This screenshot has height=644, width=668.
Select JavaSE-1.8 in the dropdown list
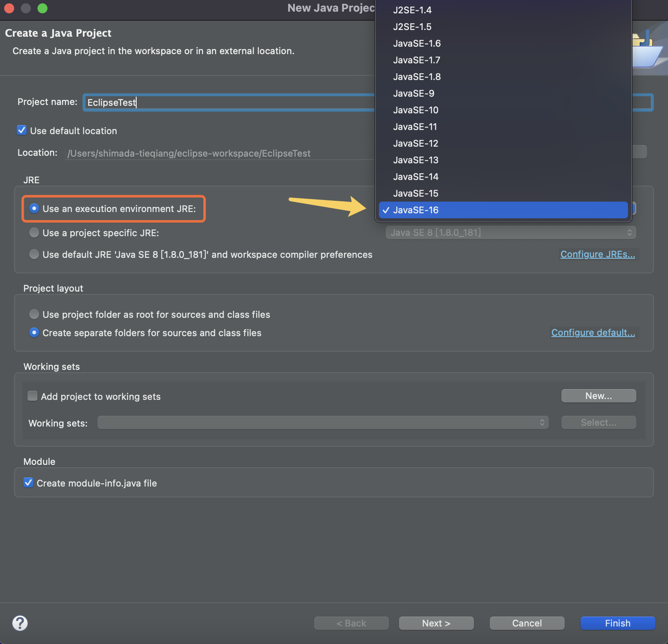[x=417, y=77]
